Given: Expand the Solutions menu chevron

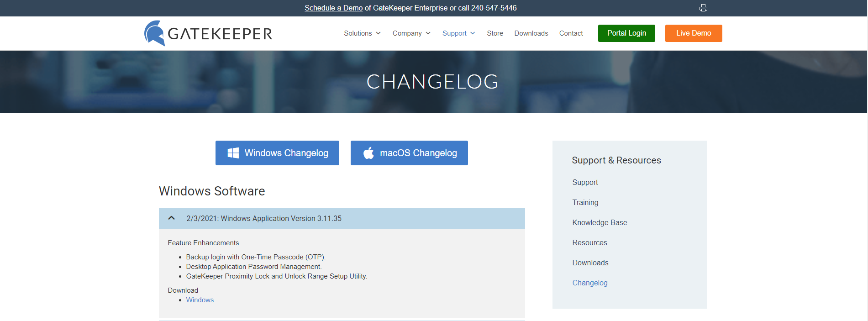Looking at the screenshot, I should 378,33.
